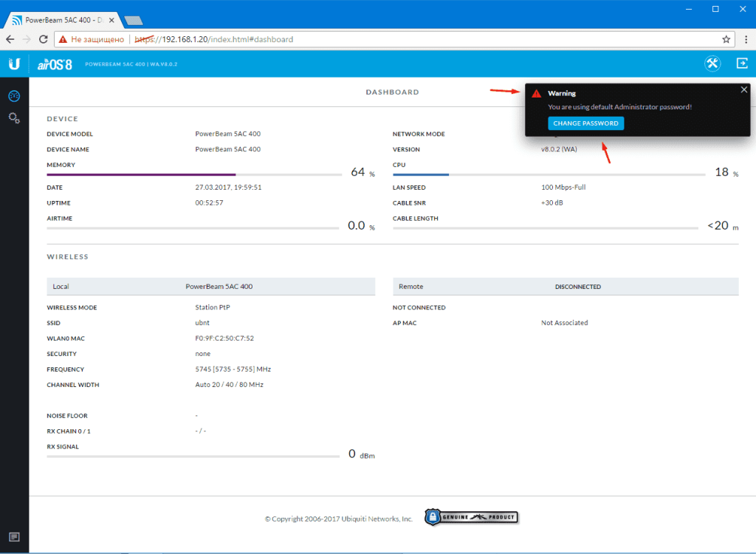Screen dimensions: 756x554
Task: Open the Dashboard gauge icon in sidebar
Action: point(14,96)
